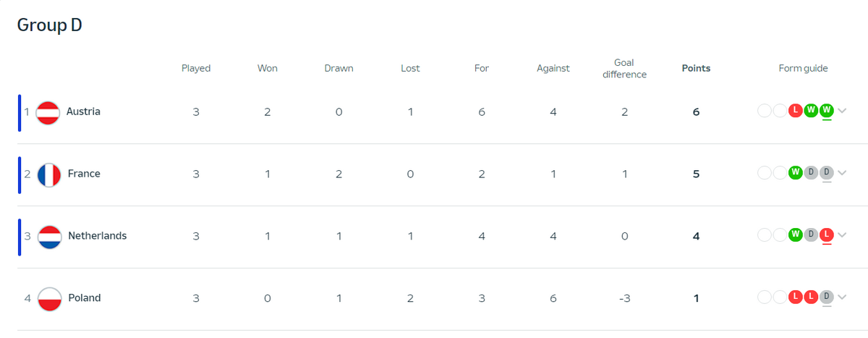Viewport: 868px width, 338px height.
Task: Expand France's form guide chevron
Action: coord(842,173)
